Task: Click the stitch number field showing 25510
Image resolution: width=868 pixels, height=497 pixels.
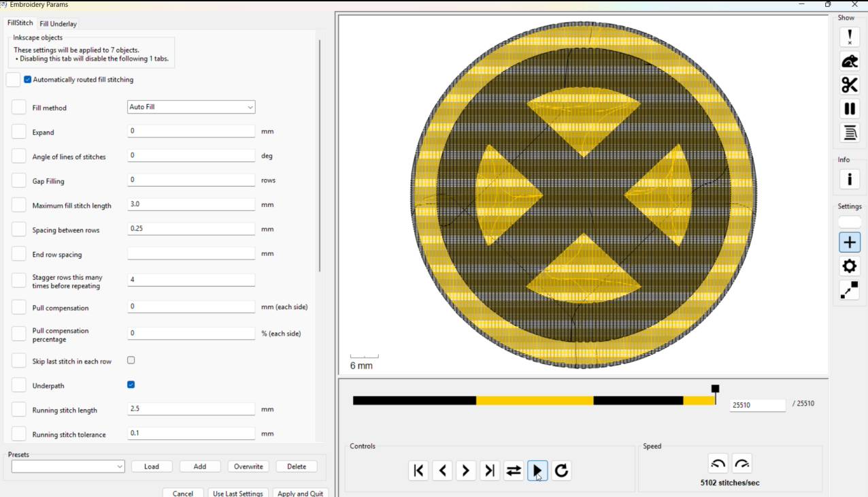Action: [x=758, y=405]
